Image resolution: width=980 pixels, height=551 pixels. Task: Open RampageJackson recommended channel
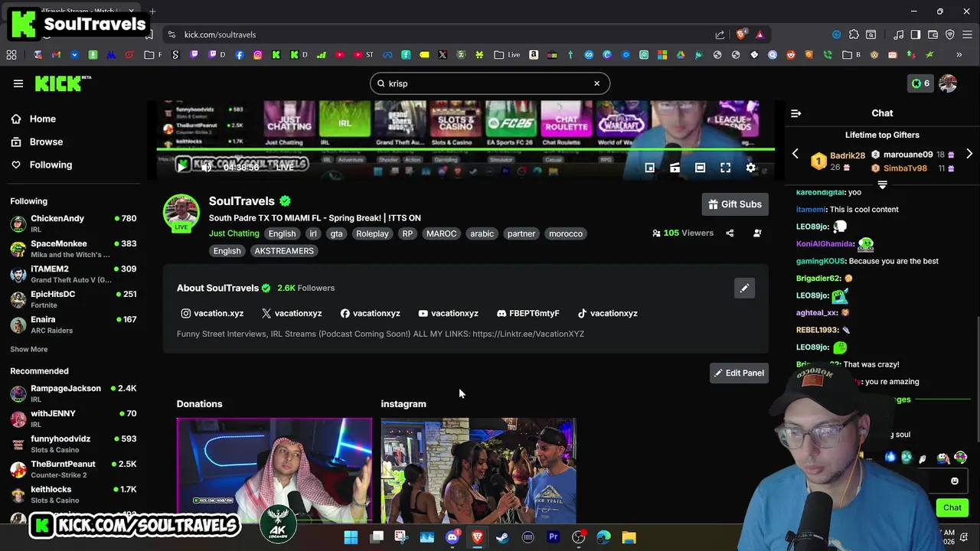click(73, 393)
